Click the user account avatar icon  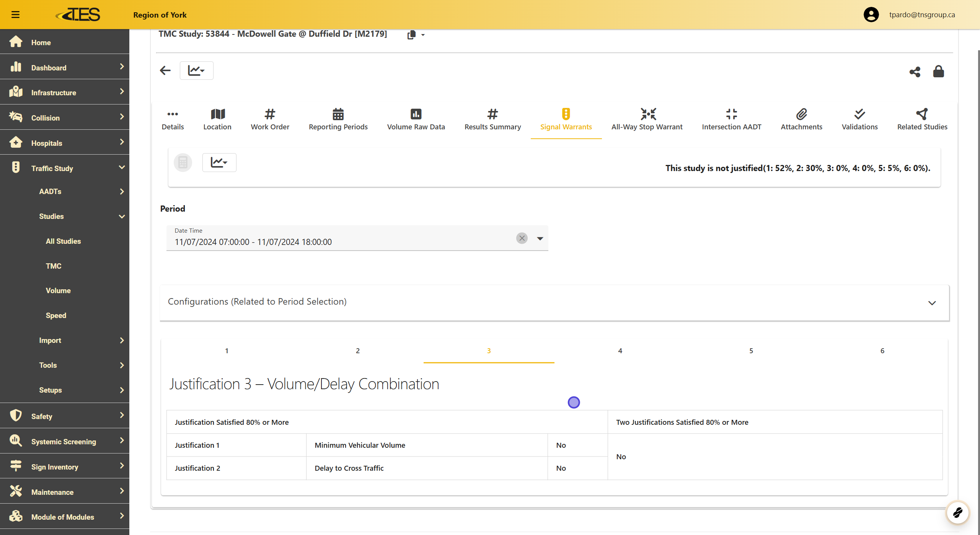[x=871, y=15]
